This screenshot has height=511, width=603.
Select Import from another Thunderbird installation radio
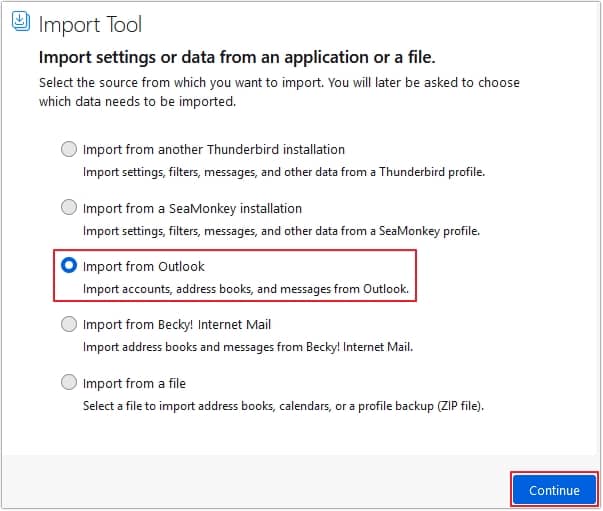tap(69, 149)
